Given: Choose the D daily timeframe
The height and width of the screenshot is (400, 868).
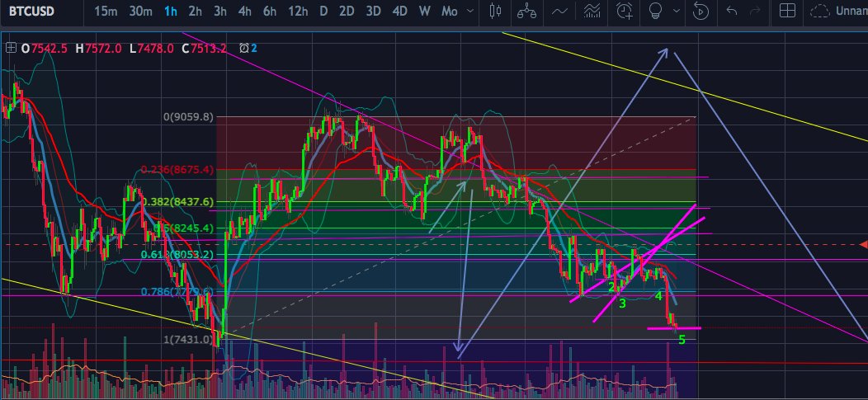Looking at the screenshot, I should (x=323, y=11).
